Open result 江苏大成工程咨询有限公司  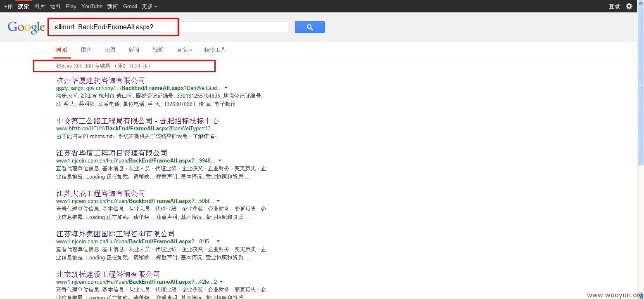click(101, 193)
